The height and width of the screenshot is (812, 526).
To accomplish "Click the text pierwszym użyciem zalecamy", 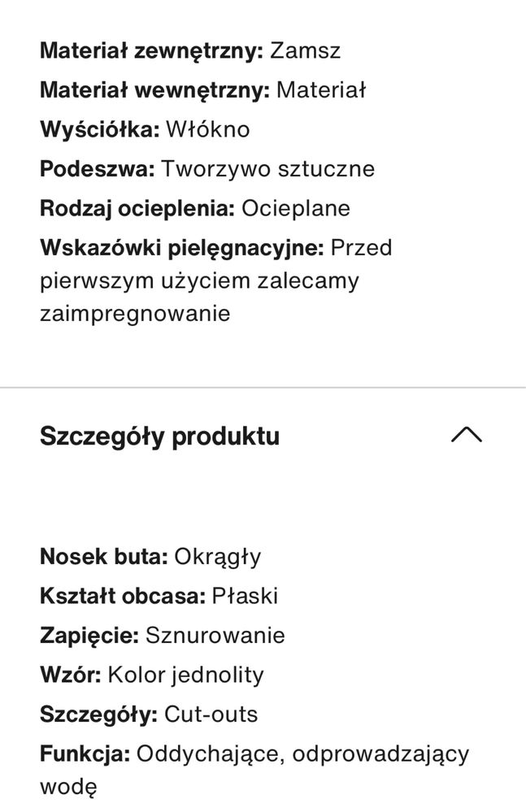I will point(199,281).
